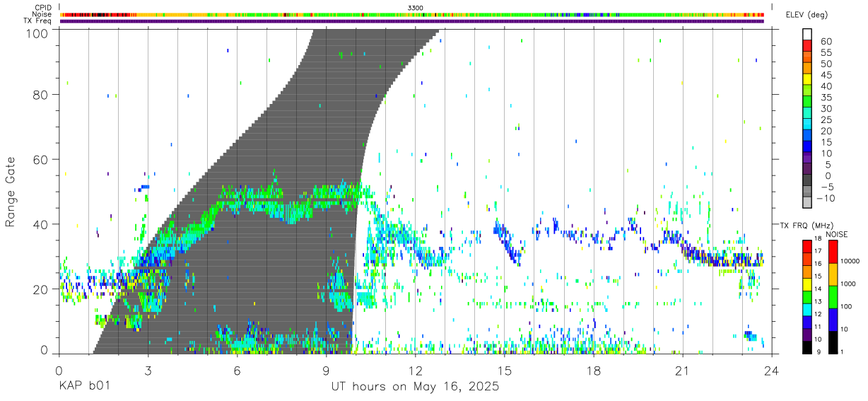868x401 pixels.
Task: Click the white top box of ELEV colorbar
Action: click(807, 34)
